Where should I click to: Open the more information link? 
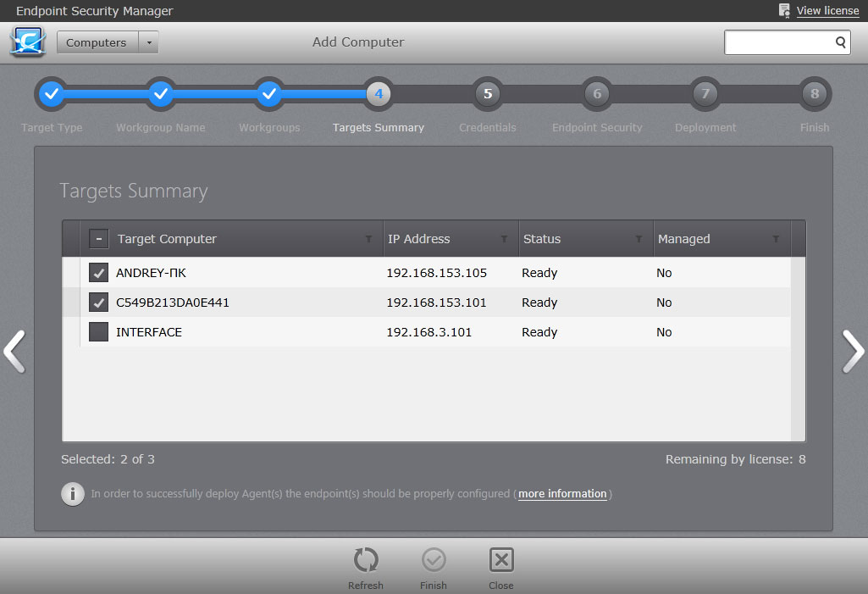pos(562,494)
